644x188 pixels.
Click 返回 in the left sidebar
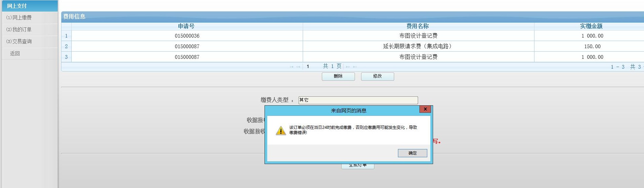point(15,53)
